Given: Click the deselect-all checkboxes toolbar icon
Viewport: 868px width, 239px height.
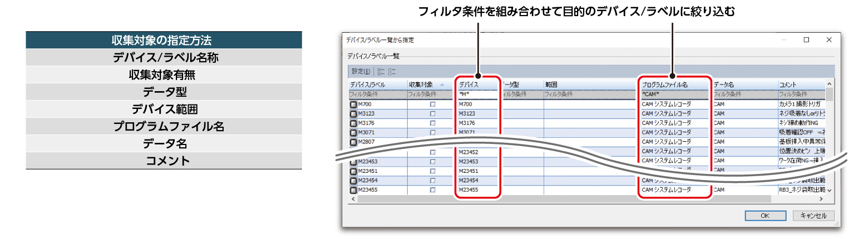Looking at the screenshot, I should tap(392, 71).
